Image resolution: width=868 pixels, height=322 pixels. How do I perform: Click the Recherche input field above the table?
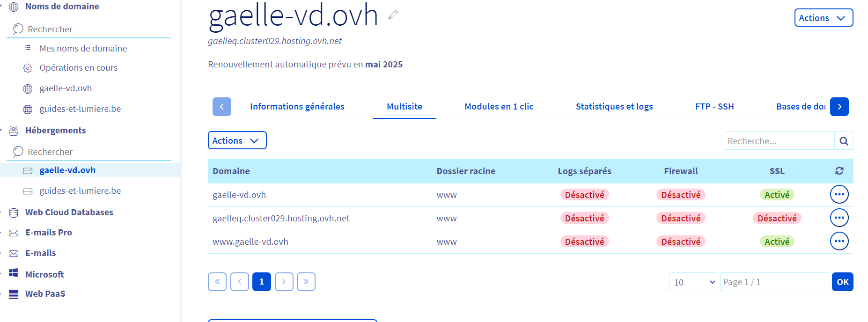click(x=779, y=141)
